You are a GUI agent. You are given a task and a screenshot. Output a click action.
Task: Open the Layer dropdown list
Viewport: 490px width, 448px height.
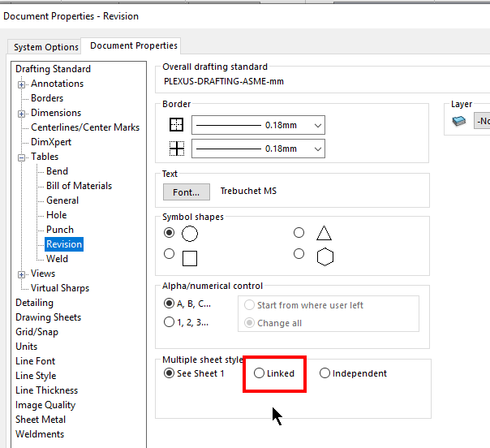pos(483,121)
